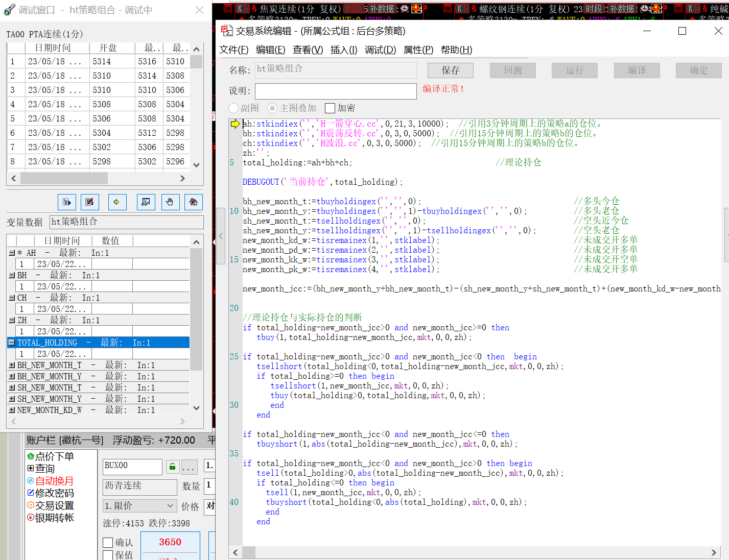Click the 说明 description input field
The image size is (729, 560).
pyautogui.click(x=336, y=91)
